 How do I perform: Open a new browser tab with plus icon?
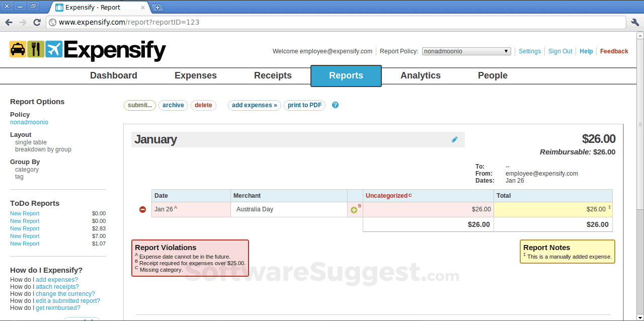pos(158,7)
